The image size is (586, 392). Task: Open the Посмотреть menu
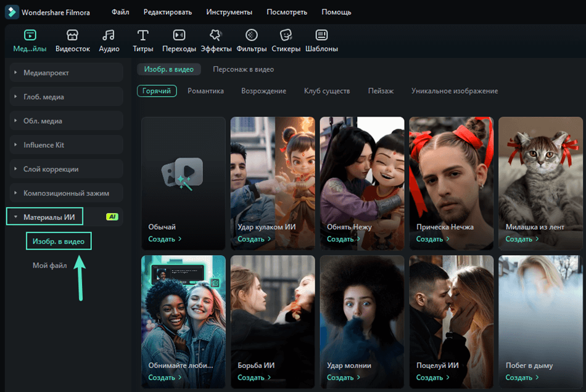287,12
